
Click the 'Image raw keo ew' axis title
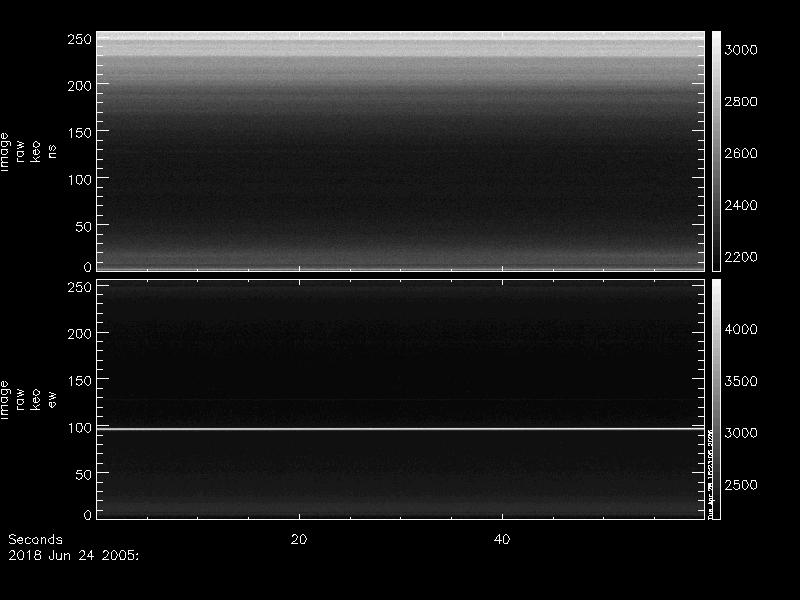pos(28,399)
